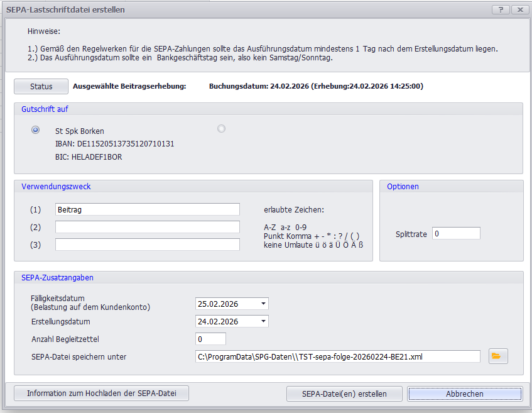Expand the Fälligkeitsdatum date dropdown
This screenshot has height=413, width=532.
[263, 304]
